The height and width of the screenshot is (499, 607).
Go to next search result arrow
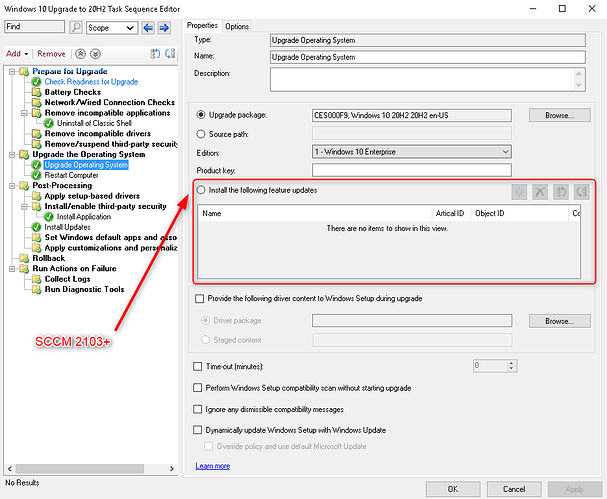[164, 27]
